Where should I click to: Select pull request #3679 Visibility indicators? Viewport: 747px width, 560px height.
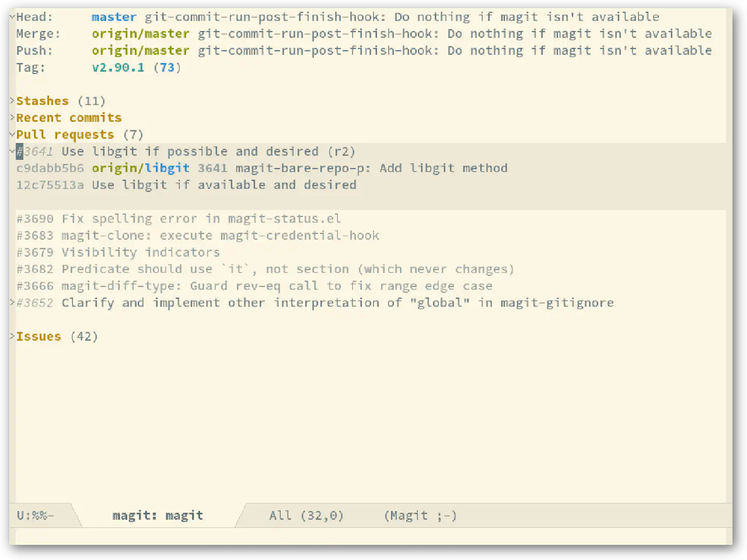pos(118,253)
